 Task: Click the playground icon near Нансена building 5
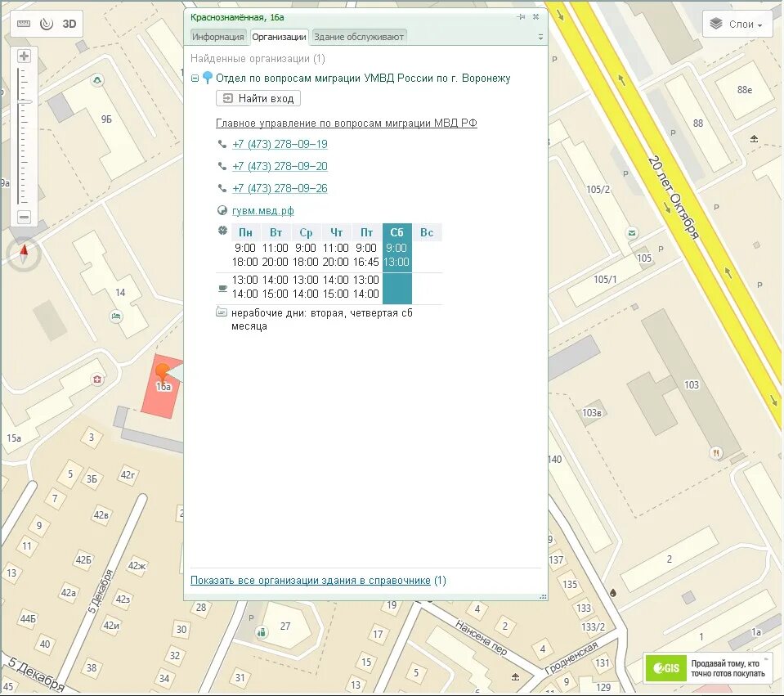pyautogui.click(x=515, y=676)
